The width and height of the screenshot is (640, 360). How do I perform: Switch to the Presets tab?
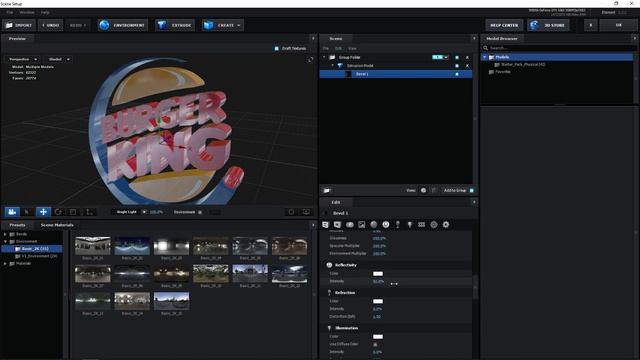(x=17, y=225)
